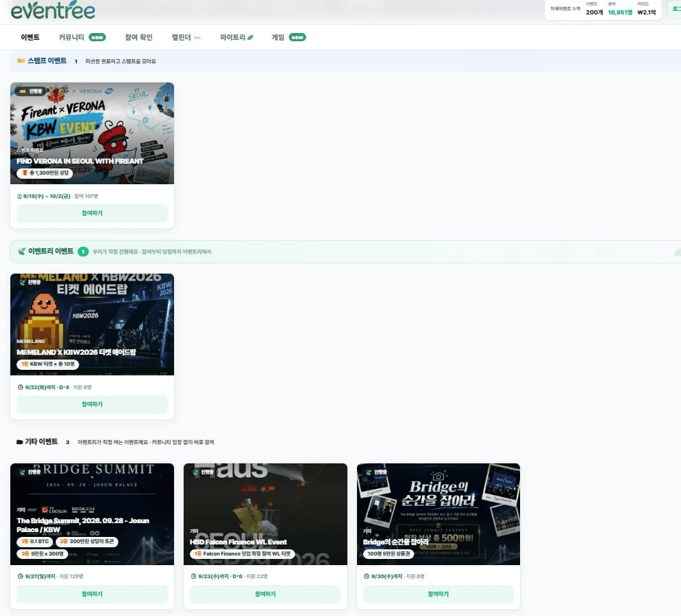
Task: Click 참여하기 on the MEMELAND card
Action: 92,404
